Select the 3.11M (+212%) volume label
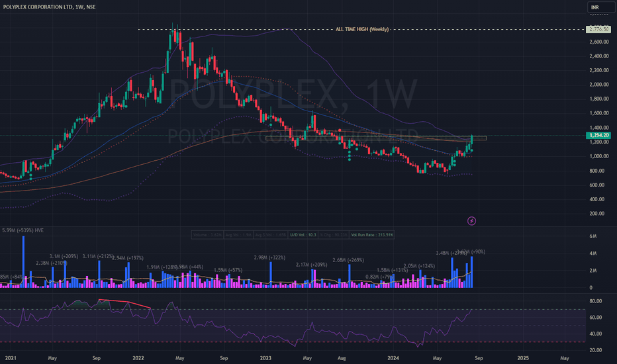Screen dimensions: 617x364 [x=98, y=256]
